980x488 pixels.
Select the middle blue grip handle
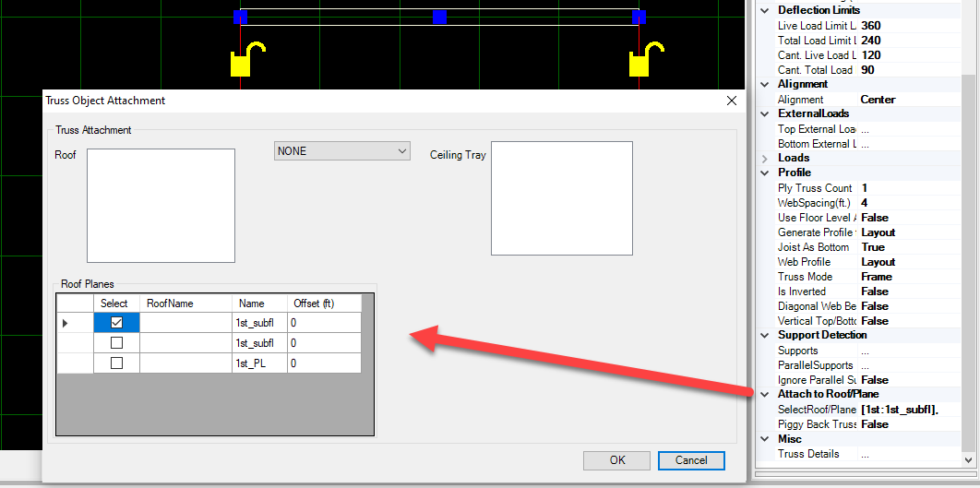click(x=439, y=17)
